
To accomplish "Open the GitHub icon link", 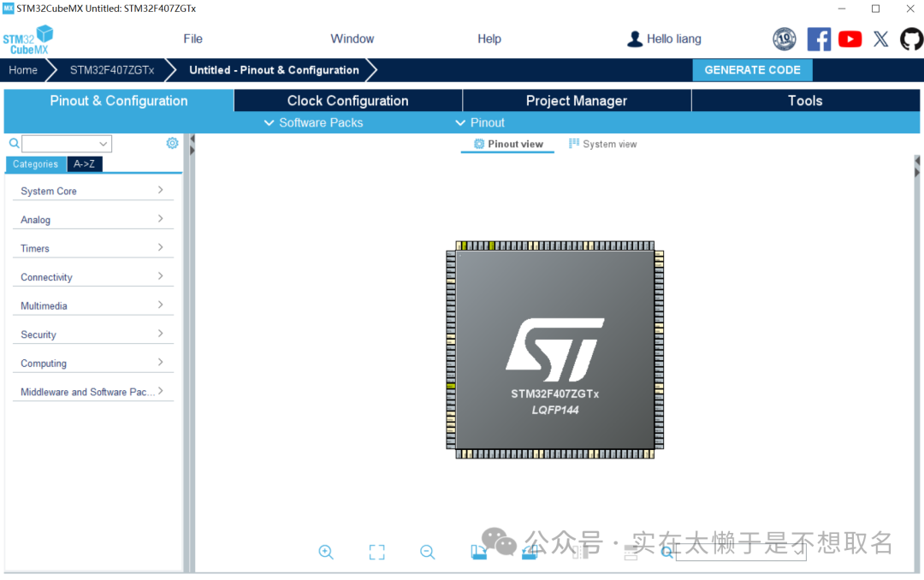I will coord(911,39).
